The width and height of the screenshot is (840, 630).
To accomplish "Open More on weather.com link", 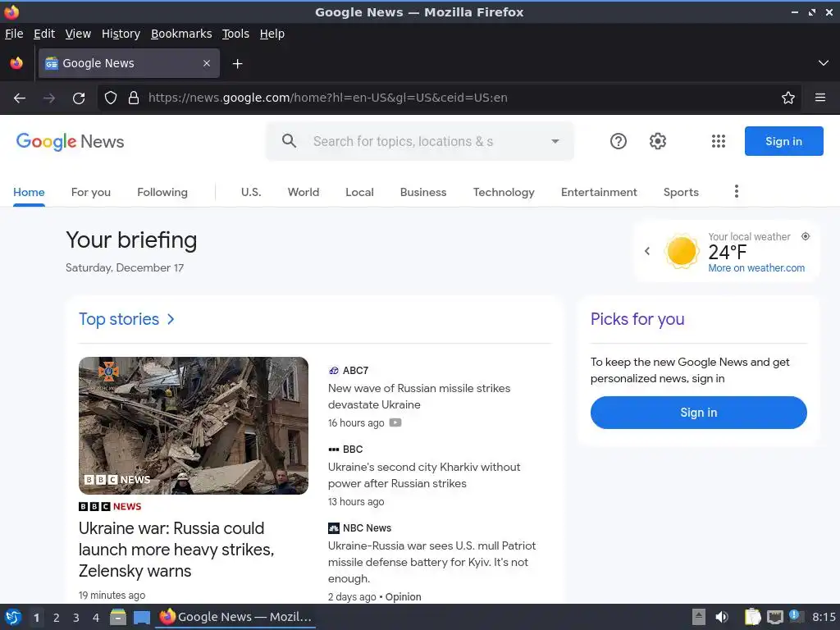I will [x=756, y=268].
